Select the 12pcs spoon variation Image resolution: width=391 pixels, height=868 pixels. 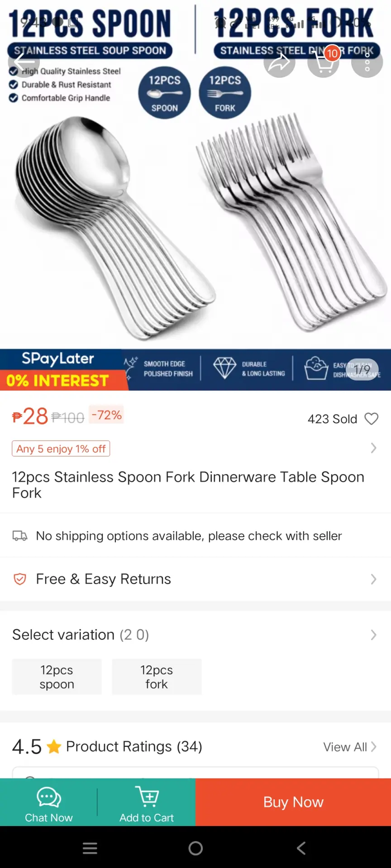[x=57, y=677]
